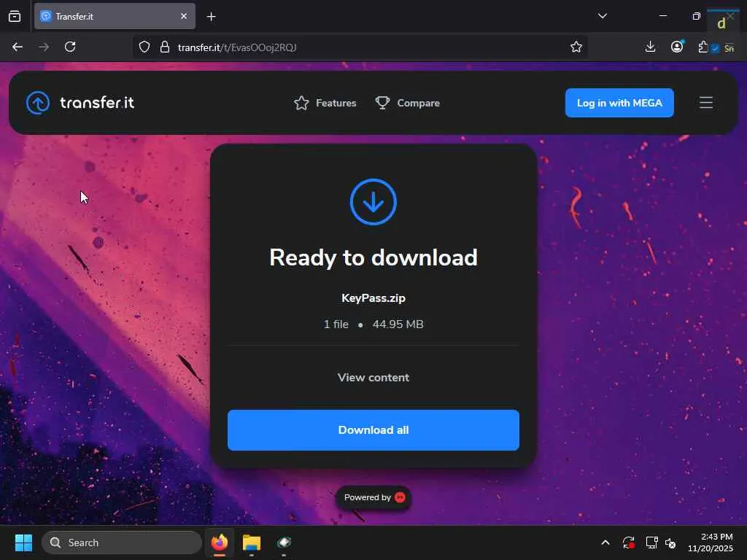Screen dimensions: 747x560
Task: Open the list all tabs dropdown
Action: pyautogui.click(x=602, y=16)
